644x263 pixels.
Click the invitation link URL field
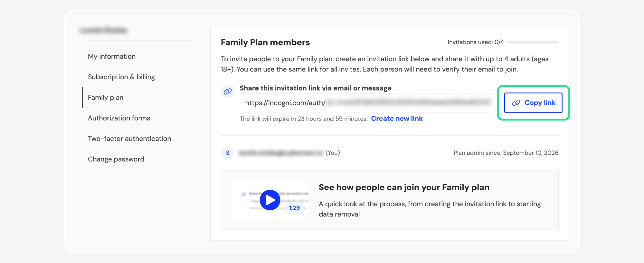367,103
